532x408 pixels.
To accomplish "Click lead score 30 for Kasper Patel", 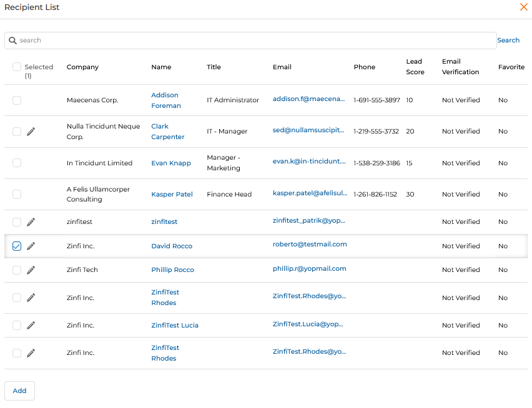I will pyautogui.click(x=410, y=194).
